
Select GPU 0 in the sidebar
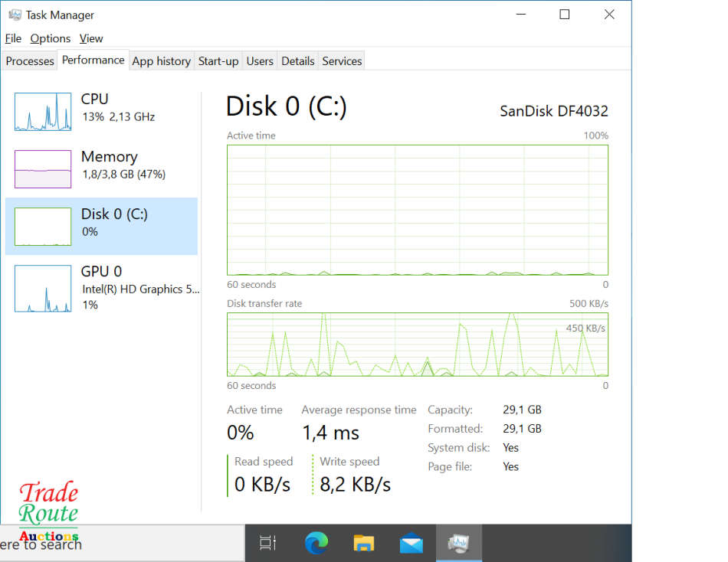[101, 287]
